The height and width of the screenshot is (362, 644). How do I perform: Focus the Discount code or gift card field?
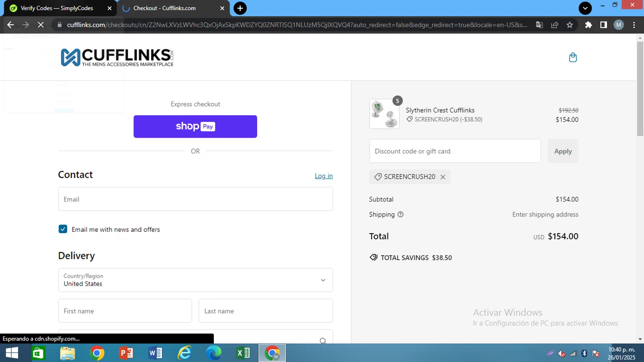click(455, 151)
